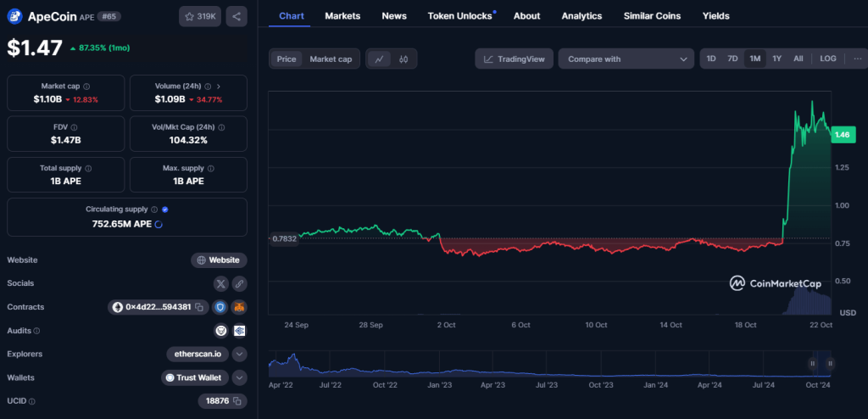Open the Similar Coins tab

click(x=652, y=16)
